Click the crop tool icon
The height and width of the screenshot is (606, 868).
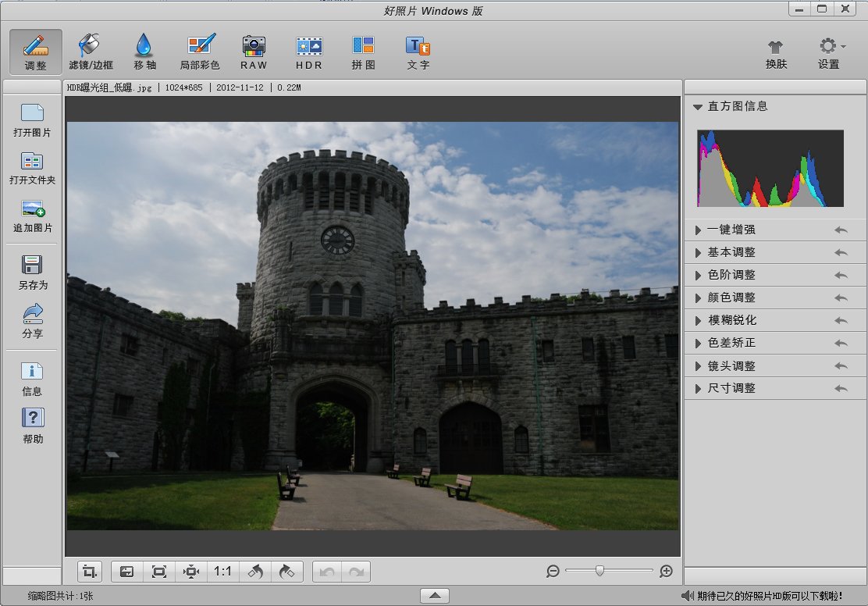click(90, 572)
